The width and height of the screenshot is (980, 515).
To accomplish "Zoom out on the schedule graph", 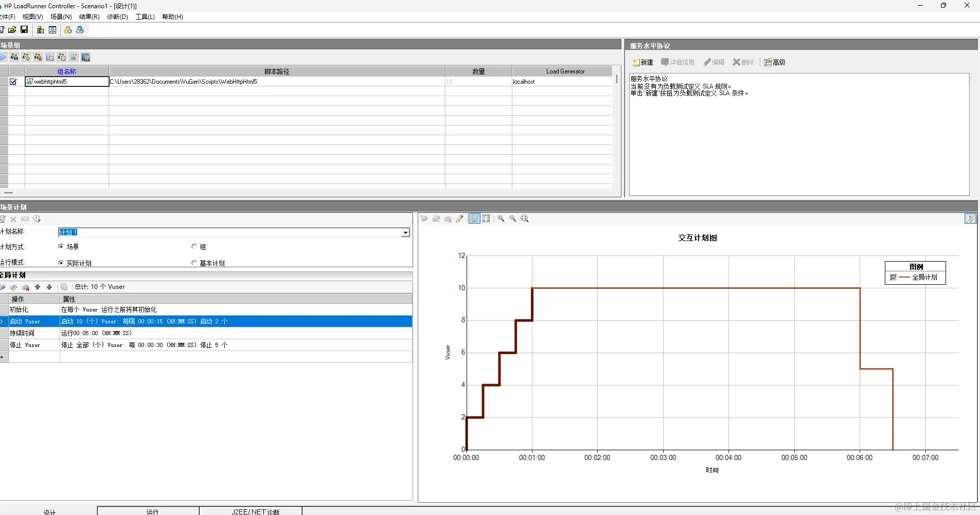I will coord(513,219).
